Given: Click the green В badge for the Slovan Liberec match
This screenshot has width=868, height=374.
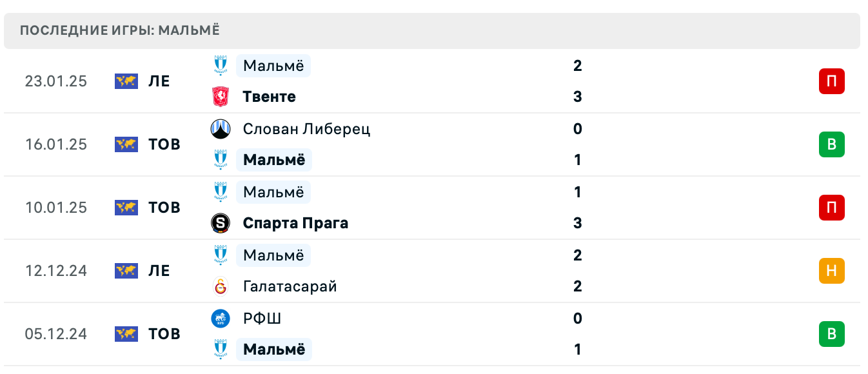Looking at the screenshot, I should [832, 144].
